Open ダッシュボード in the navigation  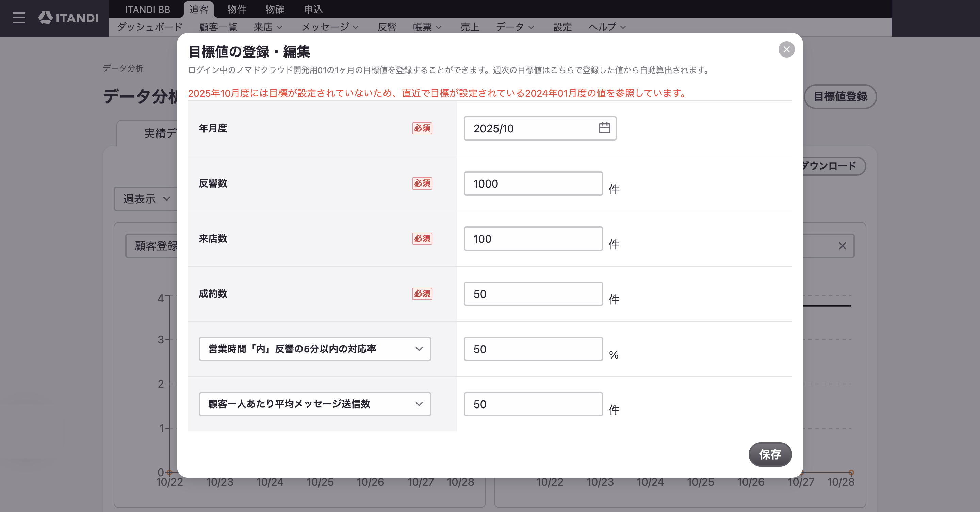(x=150, y=27)
